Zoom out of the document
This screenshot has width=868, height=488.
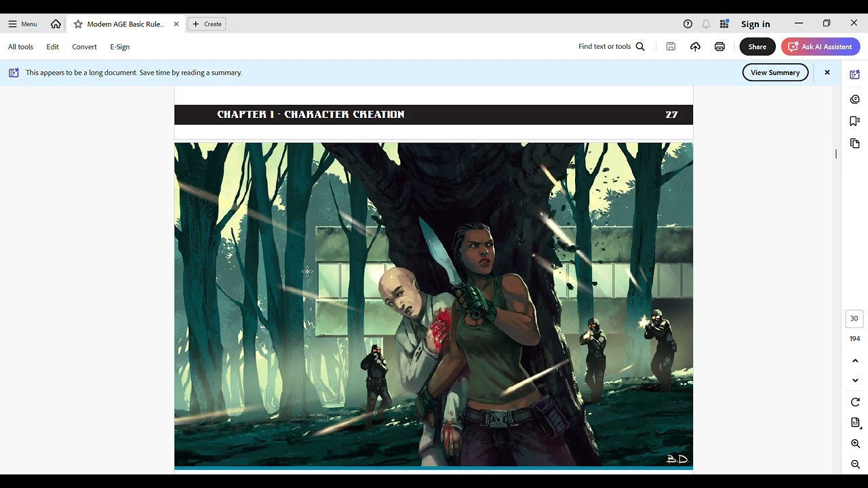855,464
